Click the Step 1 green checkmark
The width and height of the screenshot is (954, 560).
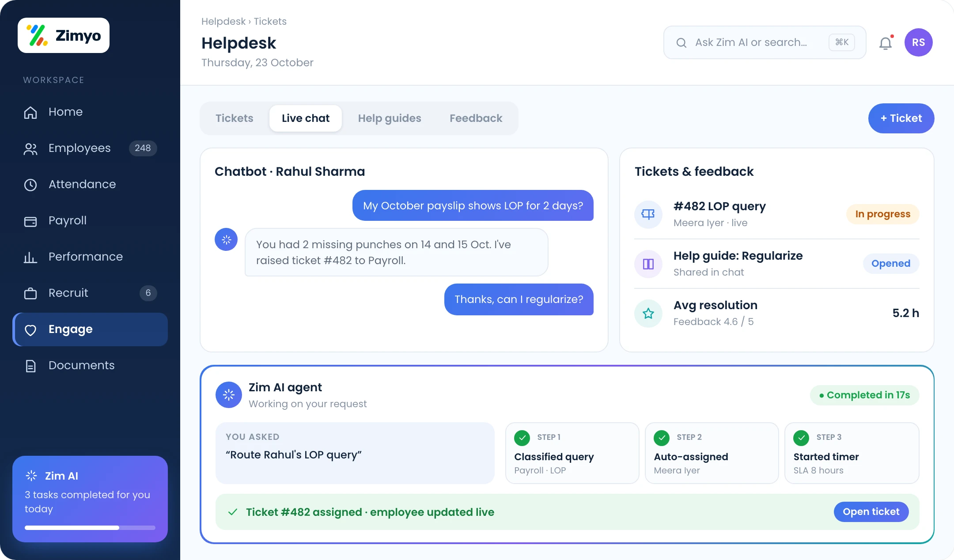[522, 438]
